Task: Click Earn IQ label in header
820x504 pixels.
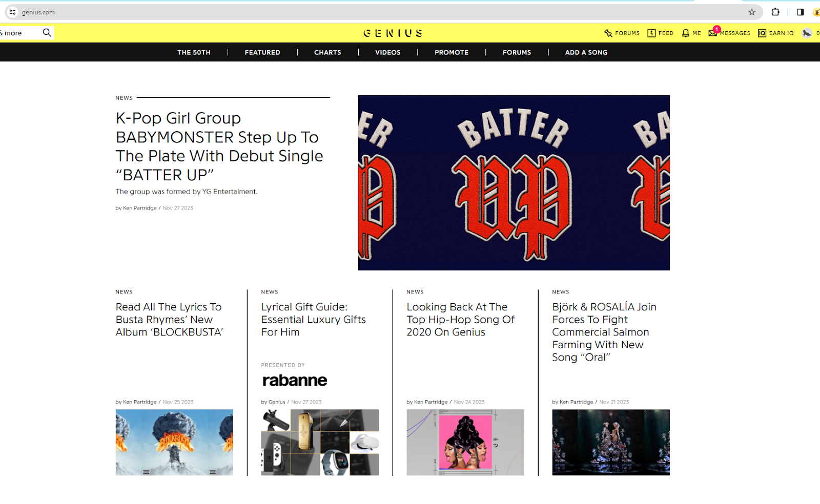Action: click(x=781, y=33)
